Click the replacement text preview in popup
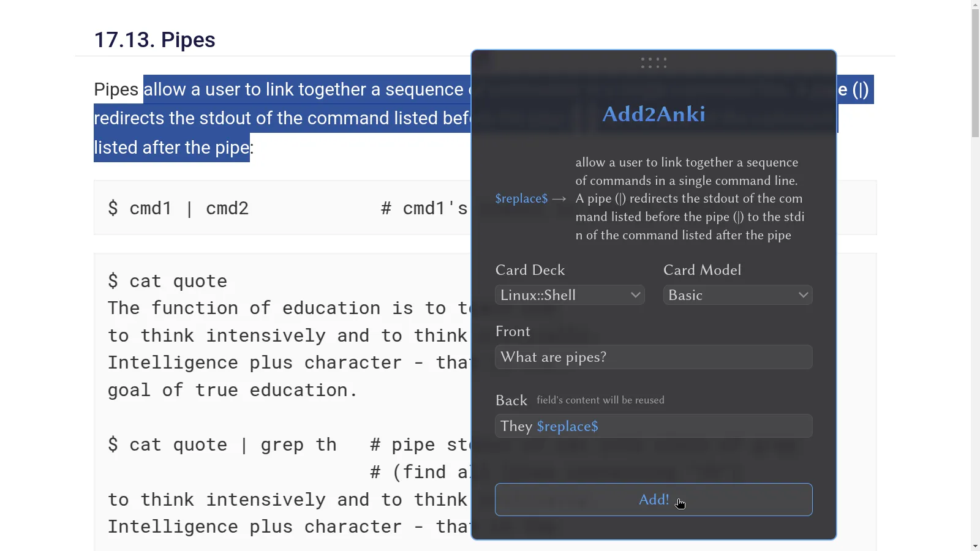This screenshot has height=551, width=980. [x=690, y=198]
